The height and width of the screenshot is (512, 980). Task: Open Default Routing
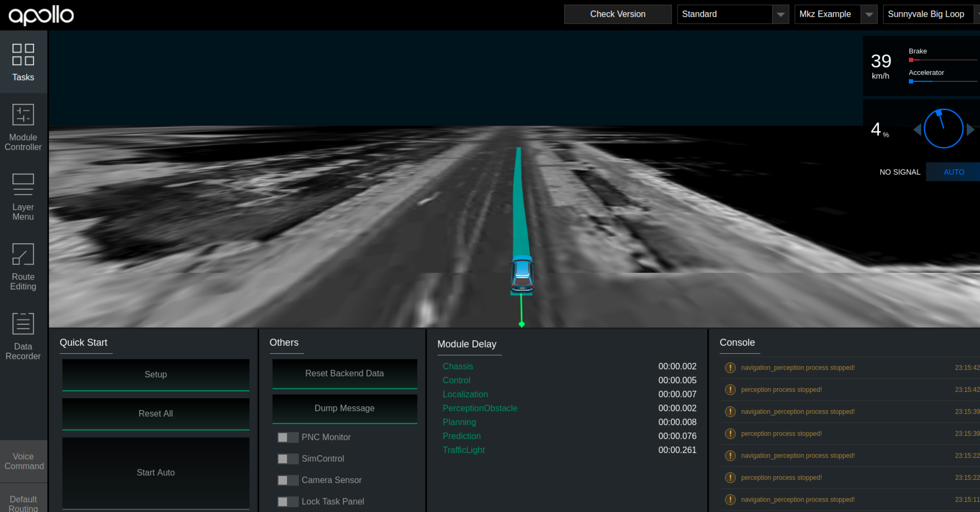[23, 502]
